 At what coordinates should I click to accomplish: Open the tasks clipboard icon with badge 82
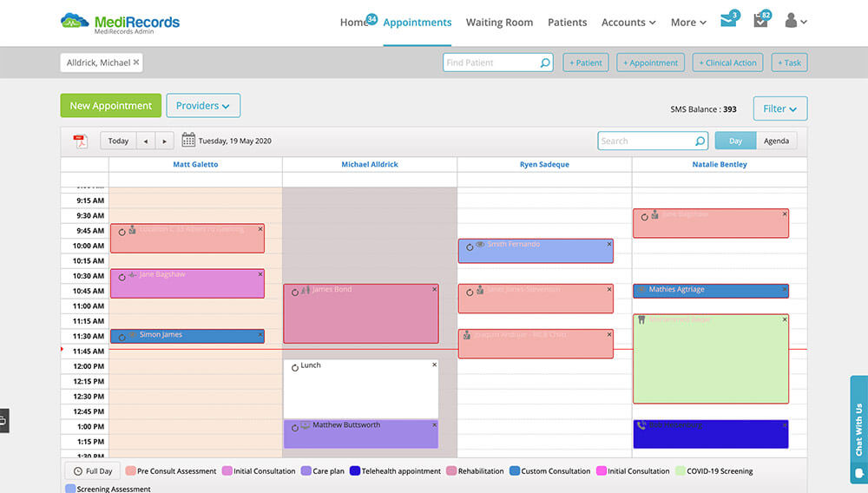tap(760, 21)
